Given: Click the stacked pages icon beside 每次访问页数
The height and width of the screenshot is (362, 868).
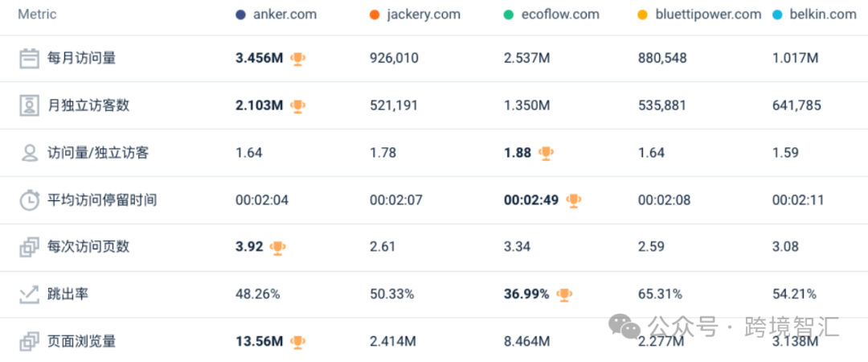Looking at the screenshot, I should pos(30,247).
